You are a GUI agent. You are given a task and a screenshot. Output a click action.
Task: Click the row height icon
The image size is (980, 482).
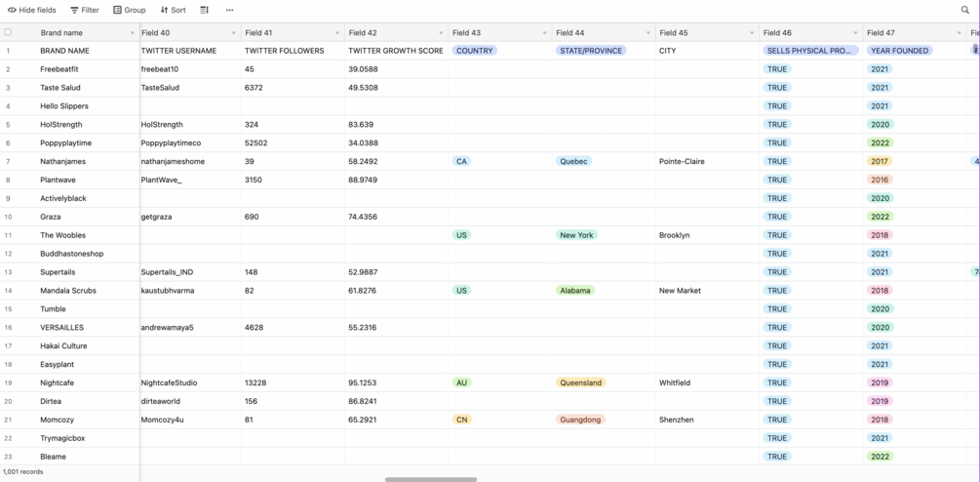click(x=205, y=10)
